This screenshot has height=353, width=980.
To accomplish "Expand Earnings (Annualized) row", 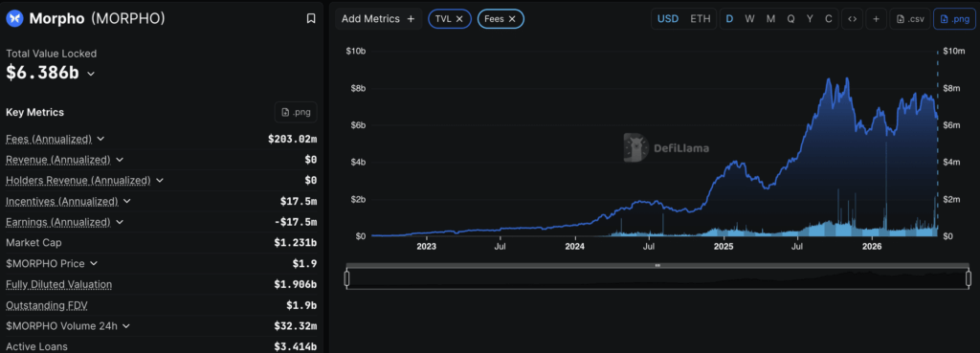I will (120, 222).
